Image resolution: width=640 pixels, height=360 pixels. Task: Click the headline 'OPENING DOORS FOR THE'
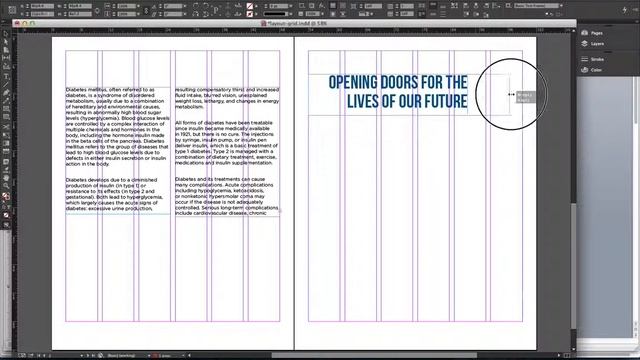click(398, 82)
